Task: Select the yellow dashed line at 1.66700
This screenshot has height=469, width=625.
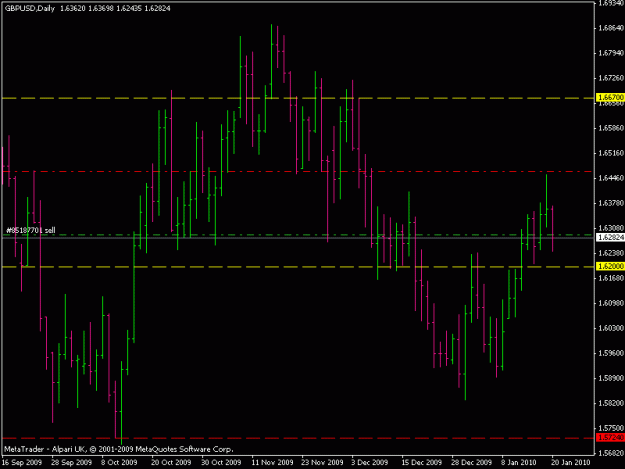Action: tap(298, 98)
